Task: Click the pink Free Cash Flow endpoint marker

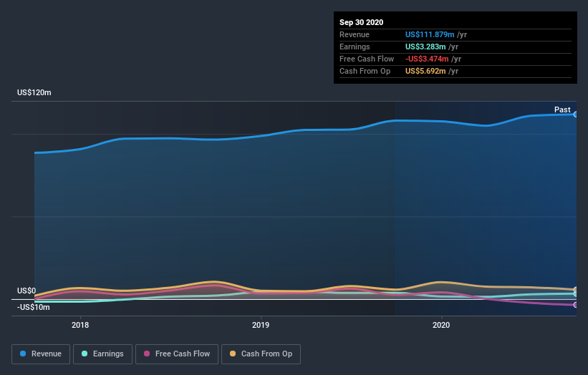Action: pos(575,305)
